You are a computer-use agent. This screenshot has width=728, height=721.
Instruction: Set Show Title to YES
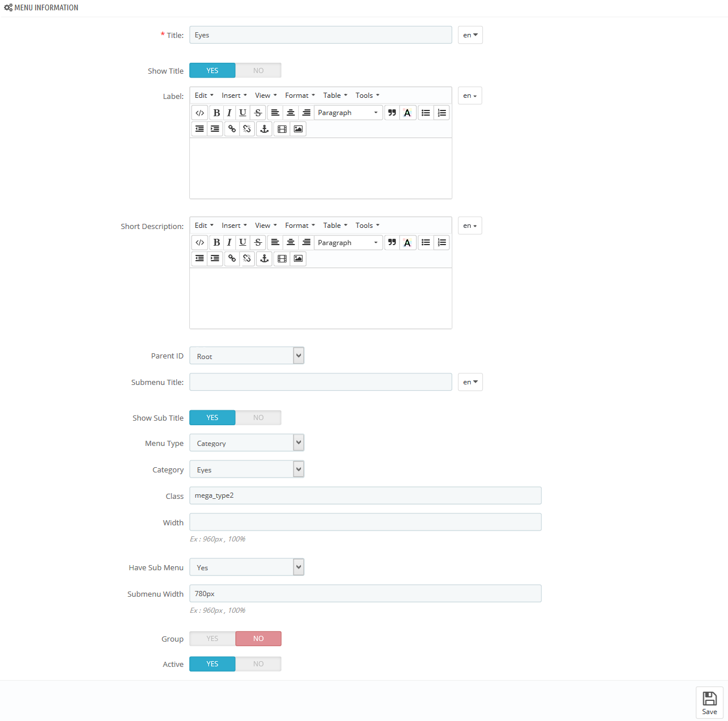coord(212,70)
